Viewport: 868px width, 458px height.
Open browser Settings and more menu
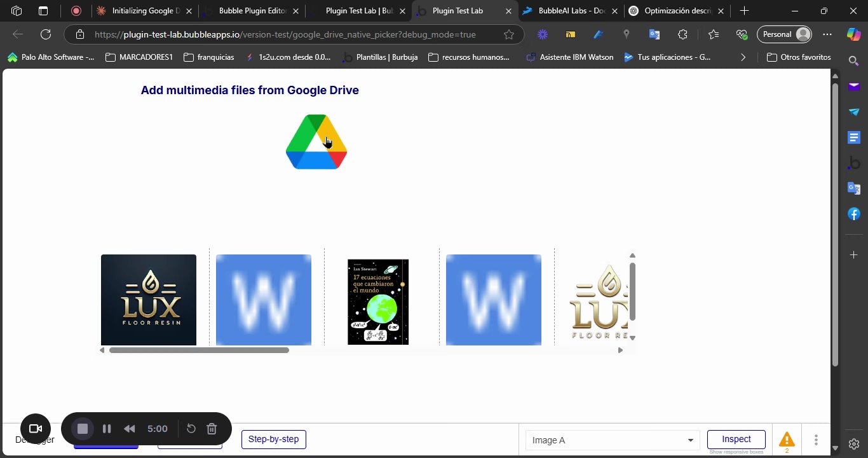pyautogui.click(x=827, y=34)
